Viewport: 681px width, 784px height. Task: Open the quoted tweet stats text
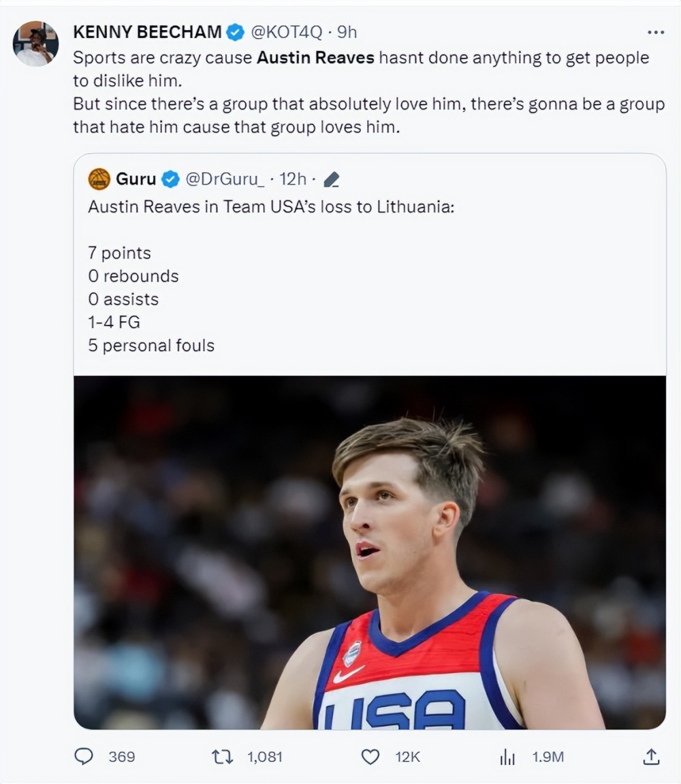(151, 299)
